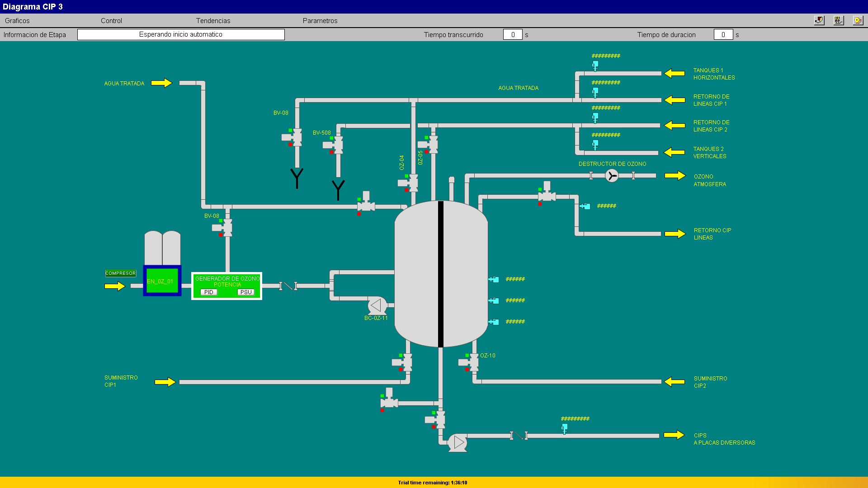Viewport: 868px width, 488px height.
Task: Click the ozone storage tank
Action: pyautogui.click(x=441, y=274)
